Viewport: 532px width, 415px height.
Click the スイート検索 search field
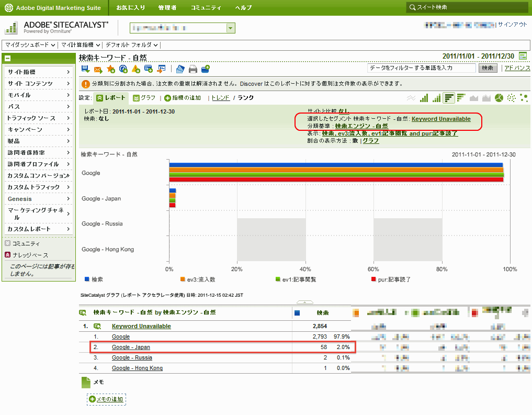pos(467,7)
